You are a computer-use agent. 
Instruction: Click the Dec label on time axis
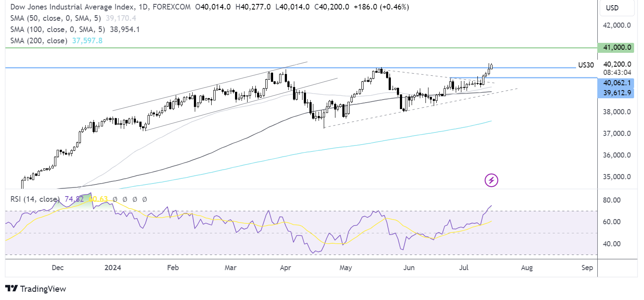pyautogui.click(x=58, y=268)
